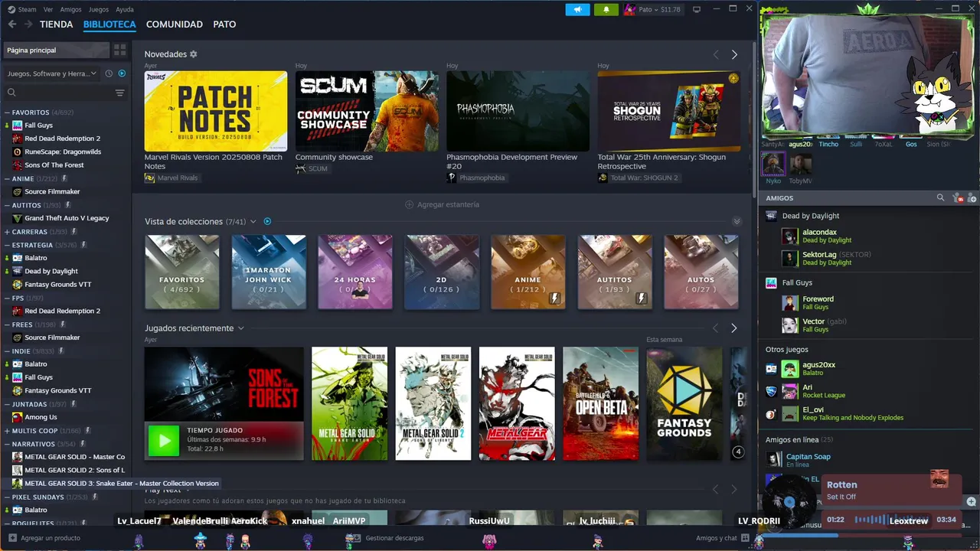The width and height of the screenshot is (980, 551).
Task: Open the Juegos menu
Action: [99, 9]
